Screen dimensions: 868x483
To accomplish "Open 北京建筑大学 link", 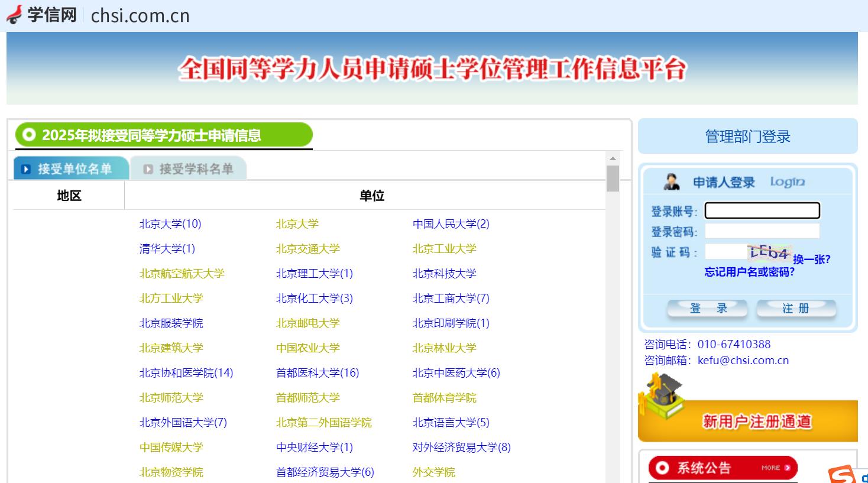I will tap(171, 348).
